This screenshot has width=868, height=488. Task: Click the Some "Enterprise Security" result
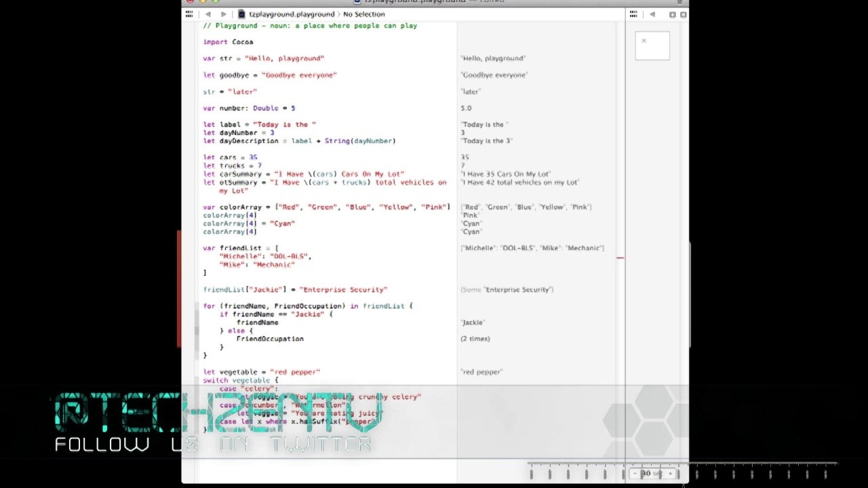(507, 289)
